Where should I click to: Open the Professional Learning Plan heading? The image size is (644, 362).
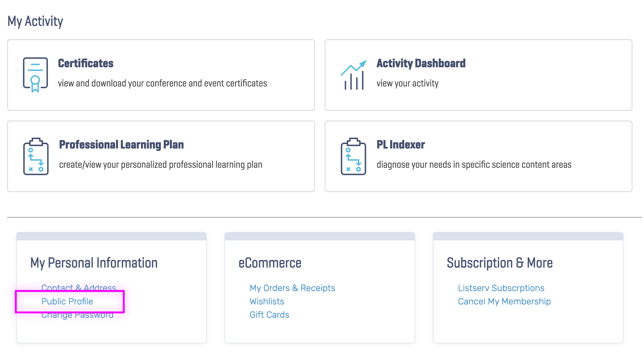coord(121,145)
